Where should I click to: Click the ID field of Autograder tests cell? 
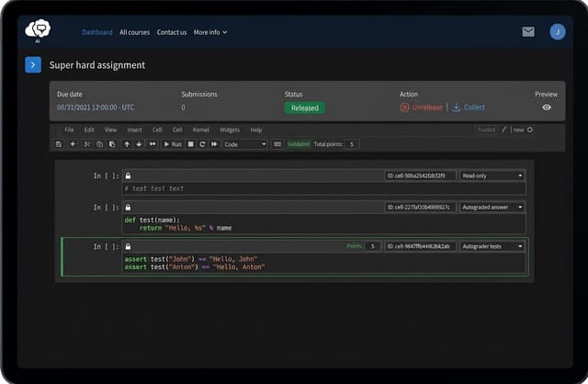421,246
